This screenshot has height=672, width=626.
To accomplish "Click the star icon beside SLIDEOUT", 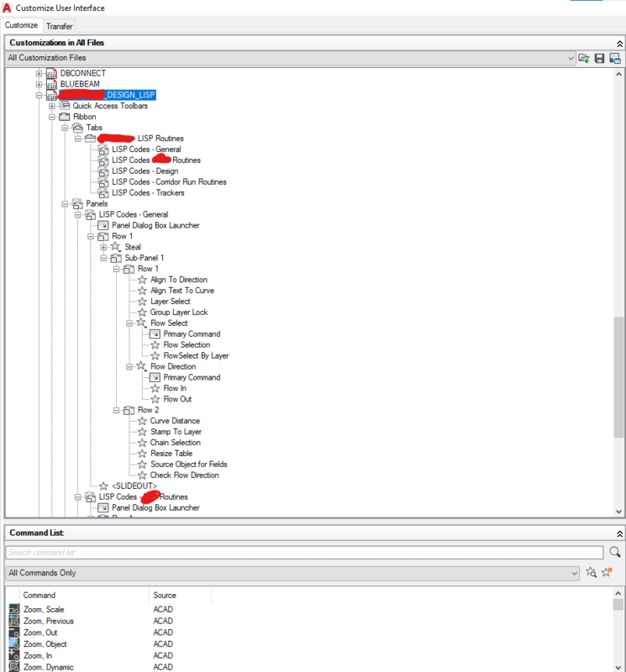I will pyautogui.click(x=103, y=486).
